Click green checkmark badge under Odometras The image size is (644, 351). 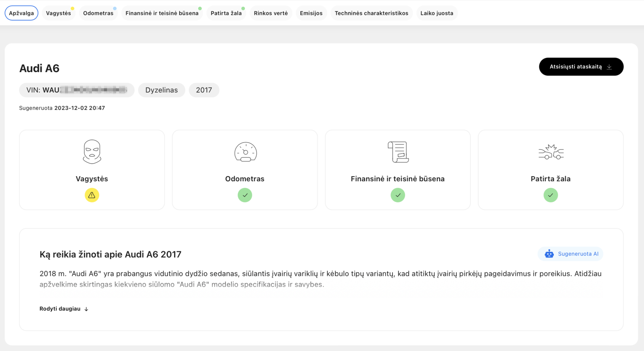(x=245, y=195)
